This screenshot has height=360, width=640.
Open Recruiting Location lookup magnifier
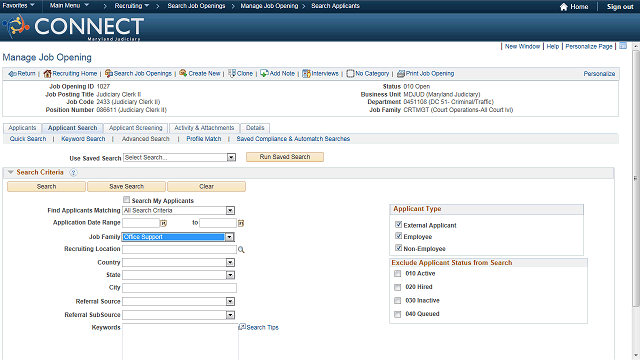(241, 250)
